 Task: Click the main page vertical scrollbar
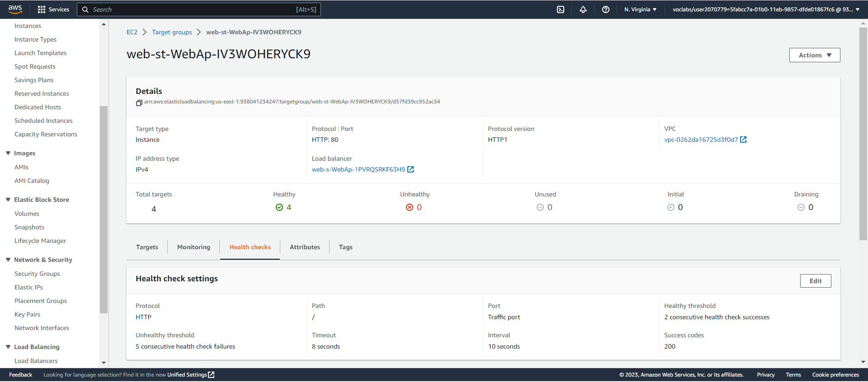[x=863, y=134]
